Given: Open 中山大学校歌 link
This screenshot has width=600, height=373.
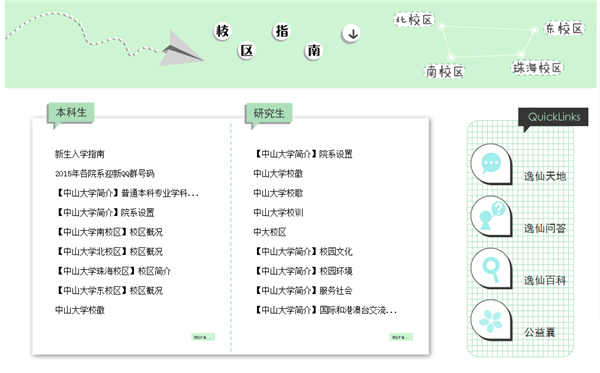Looking at the screenshot, I should [x=278, y=193].
